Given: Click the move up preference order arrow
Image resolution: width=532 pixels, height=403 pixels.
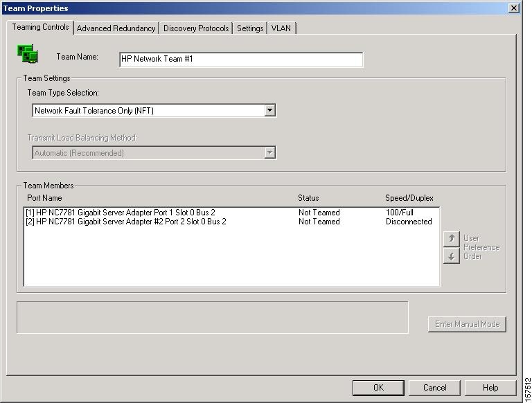Looking at the screenshot, I should pyautogui.click(x=451, y=239).
